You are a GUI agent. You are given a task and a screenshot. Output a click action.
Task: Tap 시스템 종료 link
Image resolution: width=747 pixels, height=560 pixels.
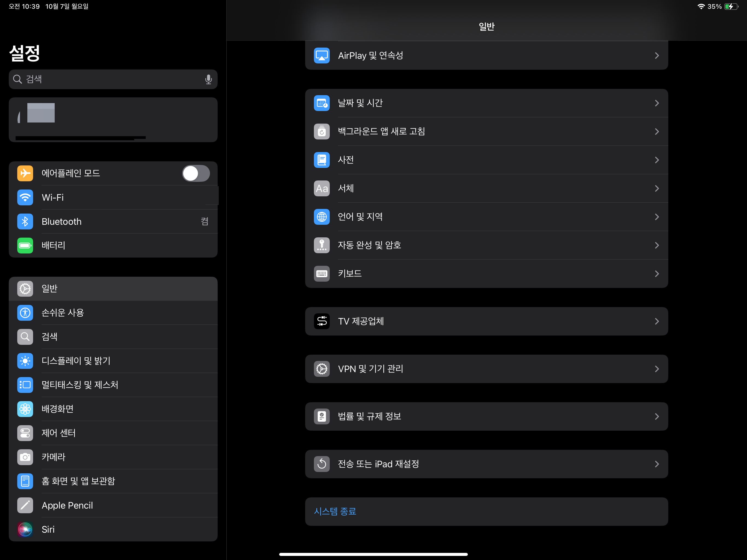335,511
